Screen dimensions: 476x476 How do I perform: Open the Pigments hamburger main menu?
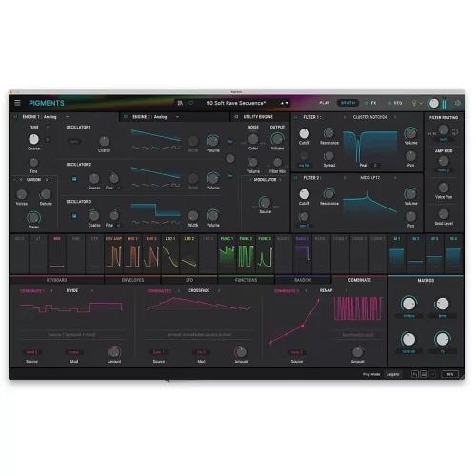click(17, 103)
